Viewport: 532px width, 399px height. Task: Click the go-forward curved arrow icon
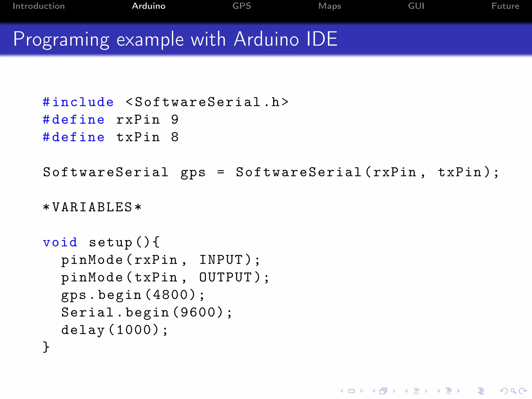(523, 391)
